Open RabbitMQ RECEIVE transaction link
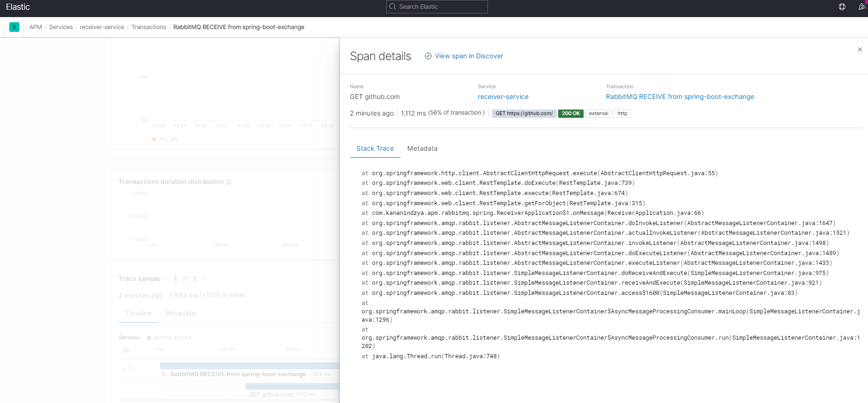The width and height of the screenshot is (868, 403). coord(680,97)
